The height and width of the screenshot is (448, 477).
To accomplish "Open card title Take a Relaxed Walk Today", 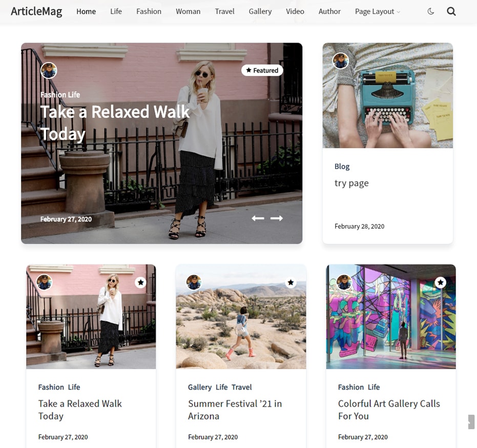I will (80, 410).
